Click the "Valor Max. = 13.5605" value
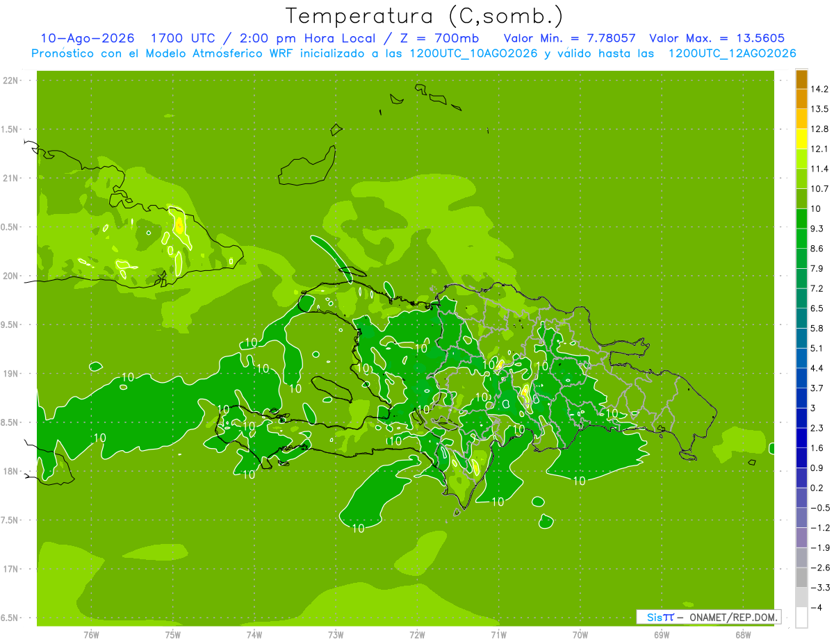 (717, 38)
